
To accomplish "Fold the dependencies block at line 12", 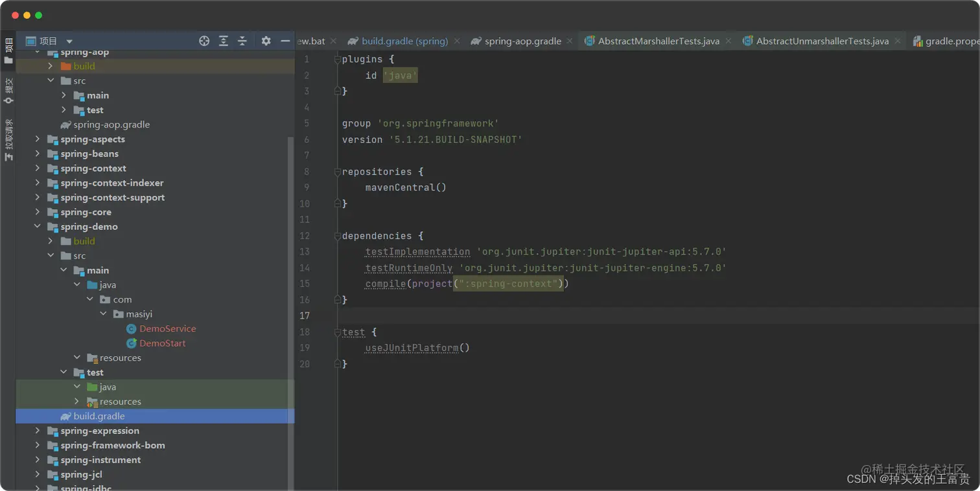I will (x=337, y=236).
